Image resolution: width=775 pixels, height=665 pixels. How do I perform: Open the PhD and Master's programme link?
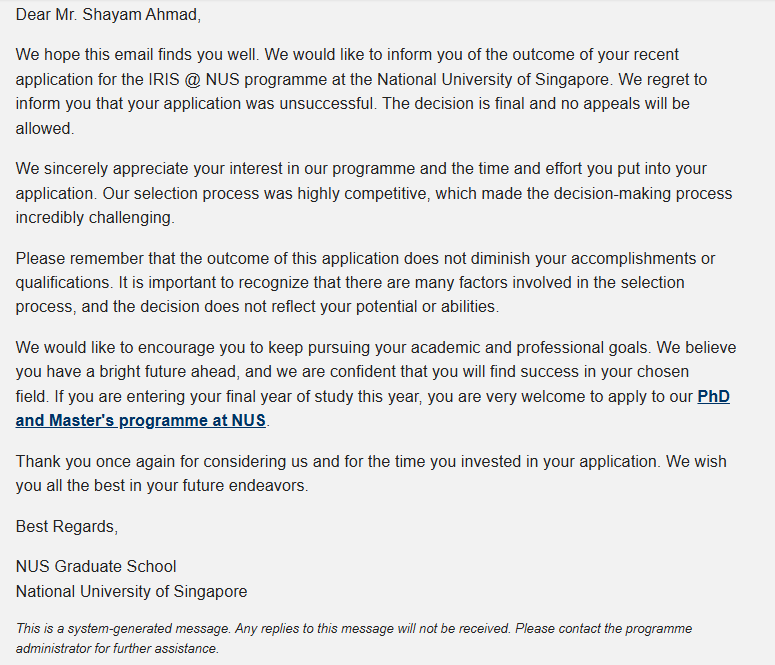tap(140, 420)
